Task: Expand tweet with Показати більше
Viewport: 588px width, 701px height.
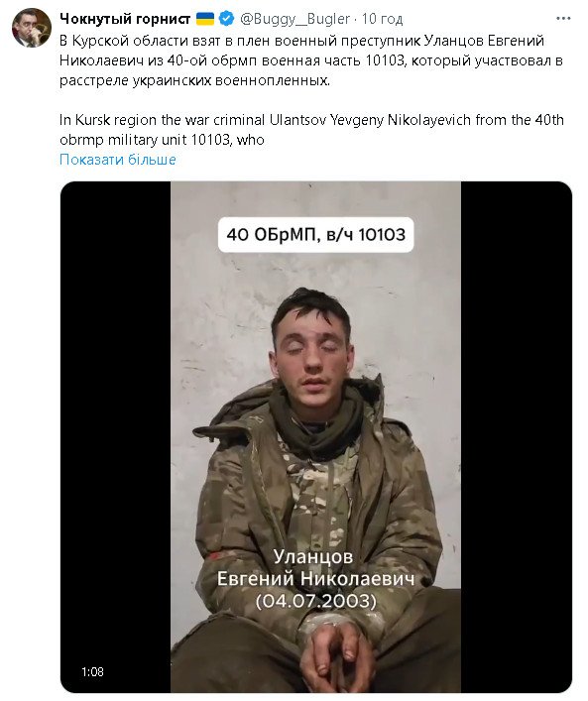Action: (118, 160)
